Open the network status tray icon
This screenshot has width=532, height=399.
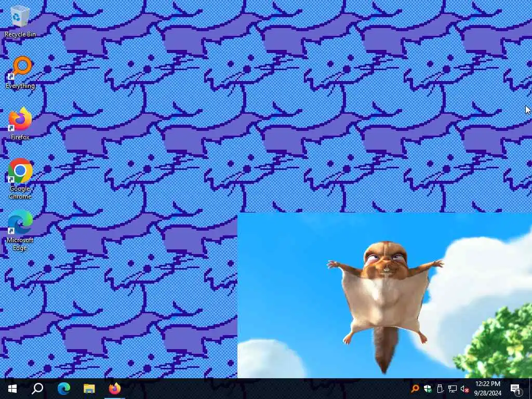pyautogui.click(x=453, y=389)
